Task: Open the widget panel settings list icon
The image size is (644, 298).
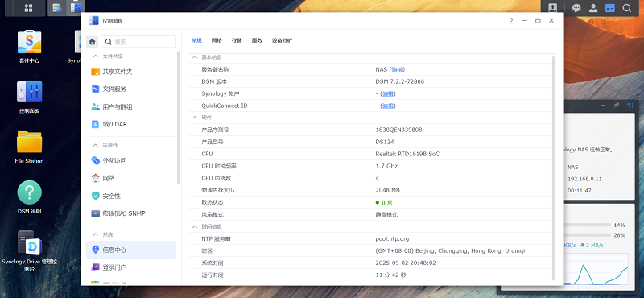Action: tap(630, 106)
